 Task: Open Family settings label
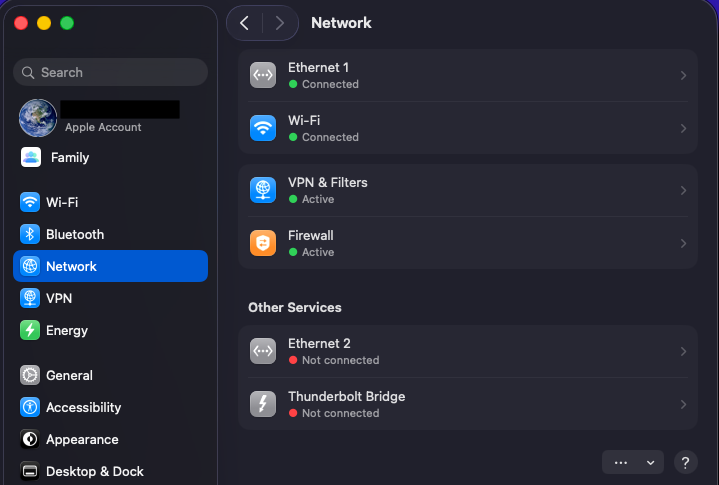70,158
